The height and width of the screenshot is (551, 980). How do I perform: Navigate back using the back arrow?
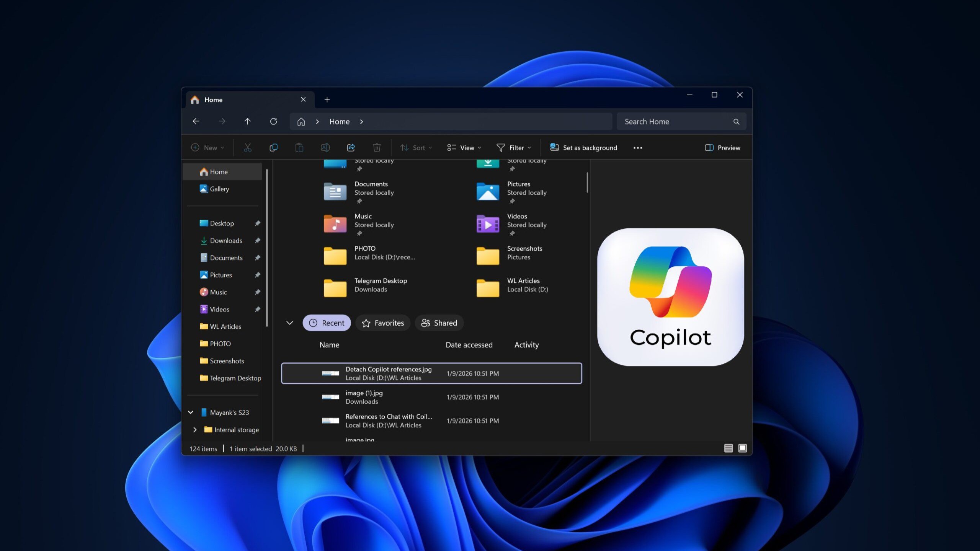[196, 121]
